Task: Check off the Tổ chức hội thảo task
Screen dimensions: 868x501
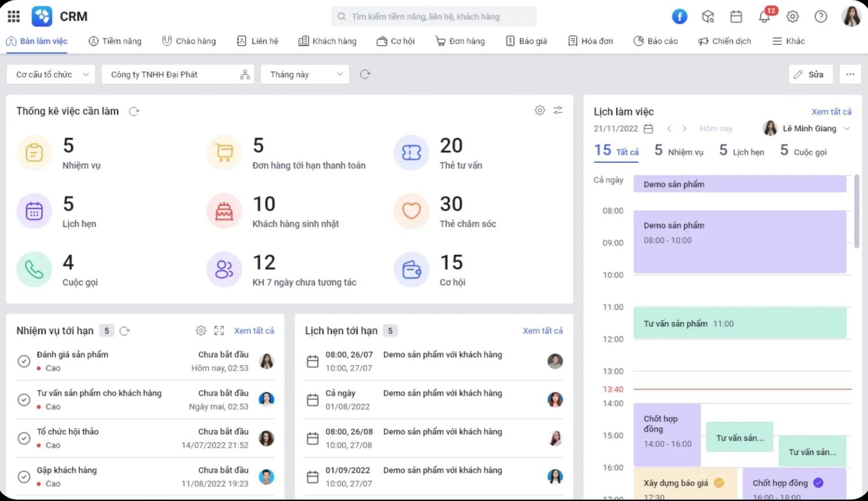Action: [24, 438]
